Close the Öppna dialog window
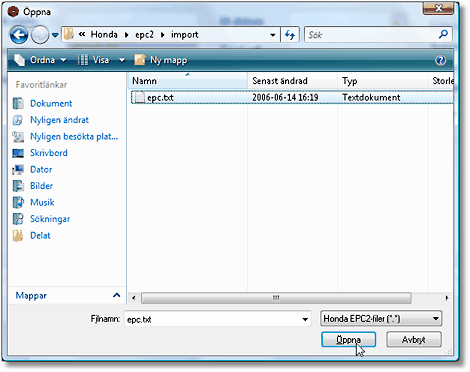The image size is (470, 372). click(x=438, y=8)
